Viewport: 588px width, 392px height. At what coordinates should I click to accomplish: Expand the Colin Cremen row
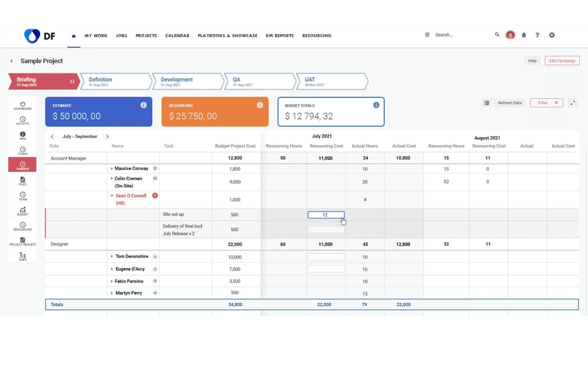pyautogui.click(x=112, y=179)
